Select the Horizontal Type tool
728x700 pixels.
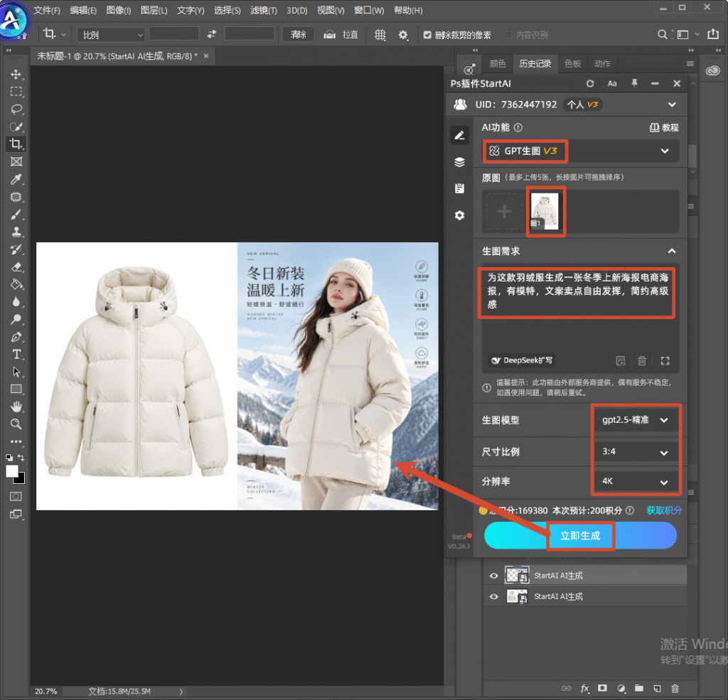(16, 354)
